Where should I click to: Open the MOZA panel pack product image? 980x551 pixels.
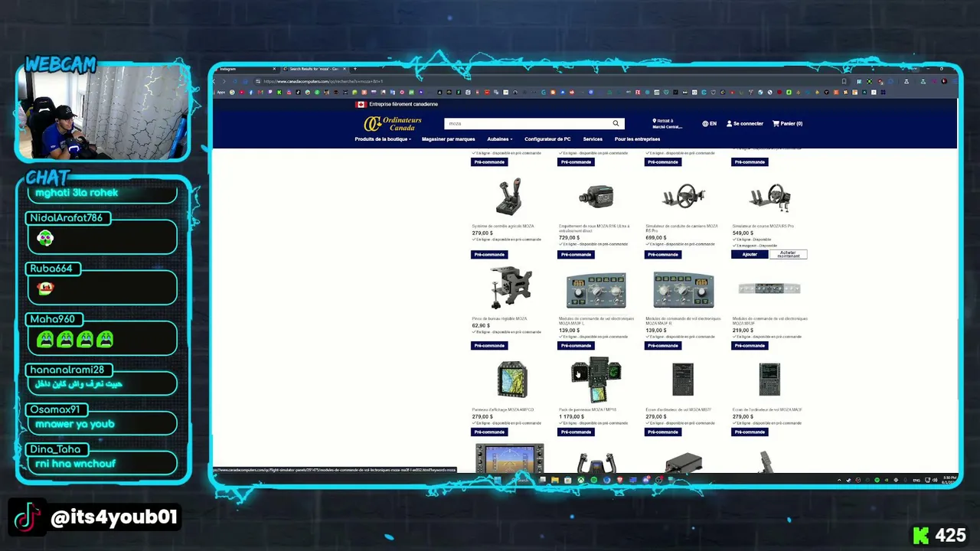[596, 380]
